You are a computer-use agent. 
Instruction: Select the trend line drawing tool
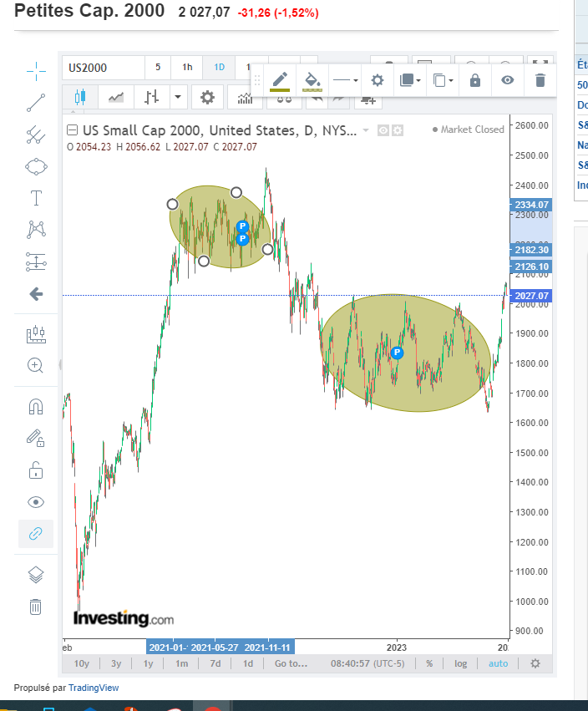36,103
